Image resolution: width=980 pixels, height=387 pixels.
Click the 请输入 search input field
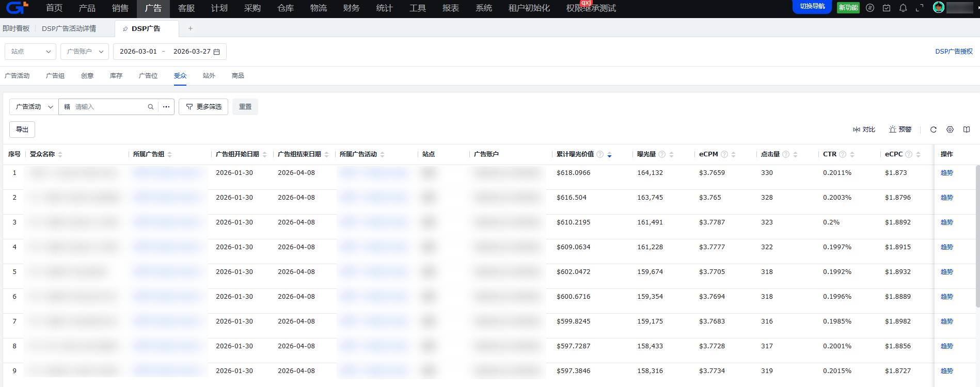point(108,107)
